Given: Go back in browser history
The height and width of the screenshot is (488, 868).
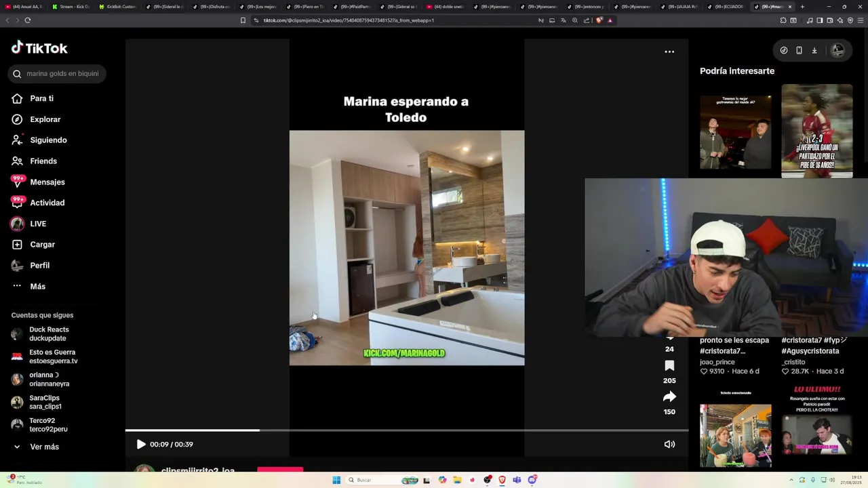Looking at the screenshot, I should [7, 20].
